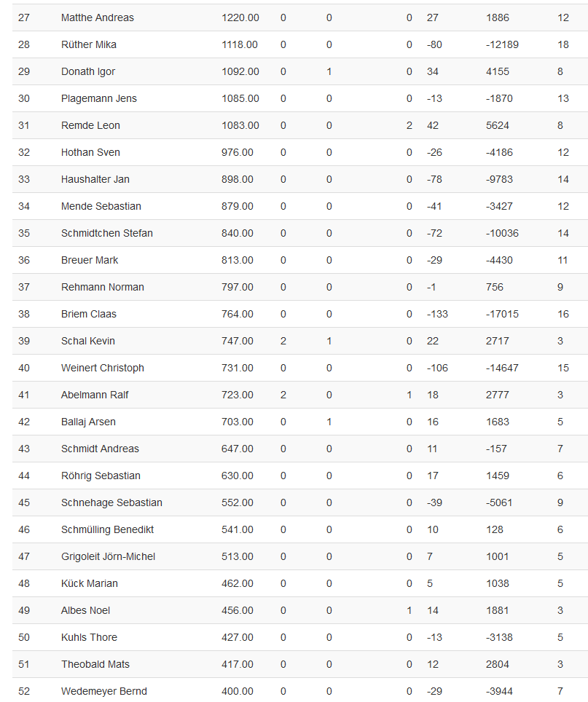
Task: Click the -10036 value for Schmidtchen Stefan
Action: click(x=502, y=233)
